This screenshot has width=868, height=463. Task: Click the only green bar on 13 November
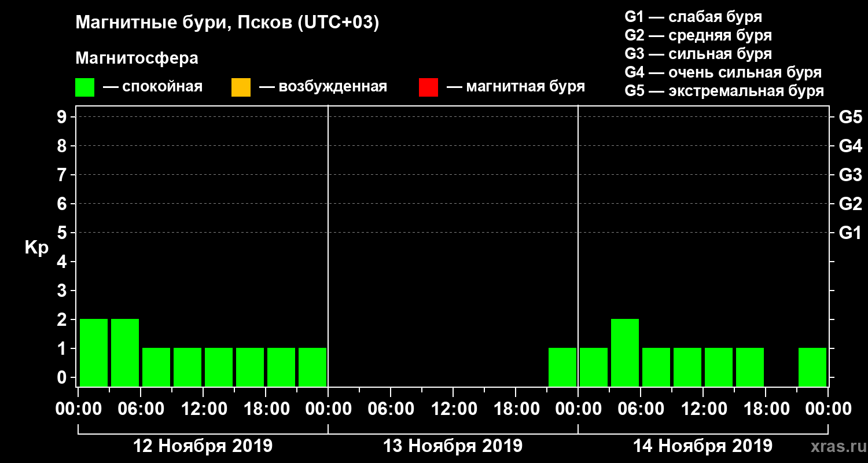[x=562, y=367]
